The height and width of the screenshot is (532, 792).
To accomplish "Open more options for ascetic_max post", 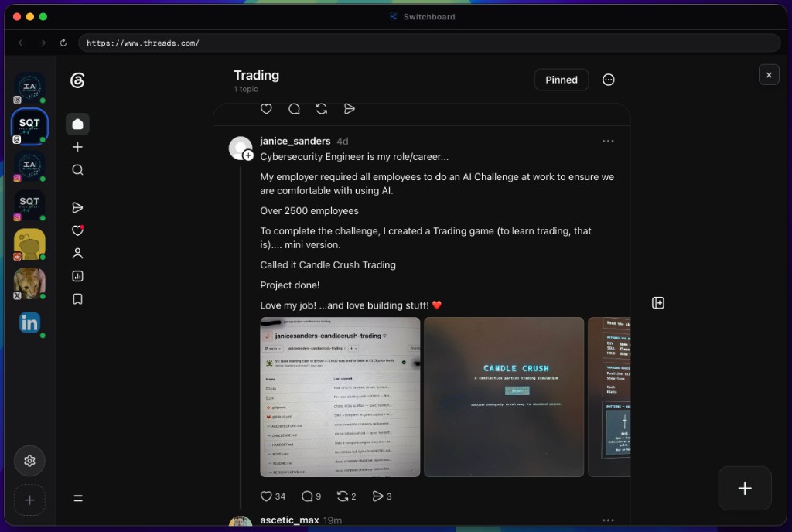I will coord(608,520).
